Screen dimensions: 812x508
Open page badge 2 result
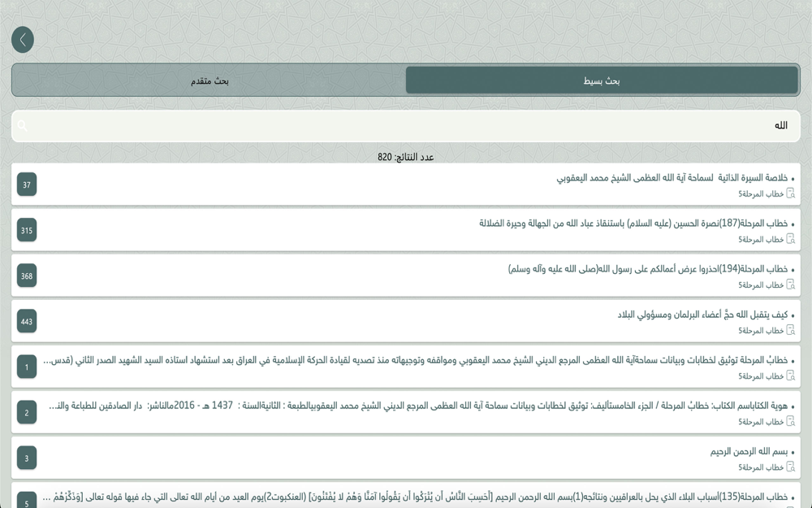[27, 413]
